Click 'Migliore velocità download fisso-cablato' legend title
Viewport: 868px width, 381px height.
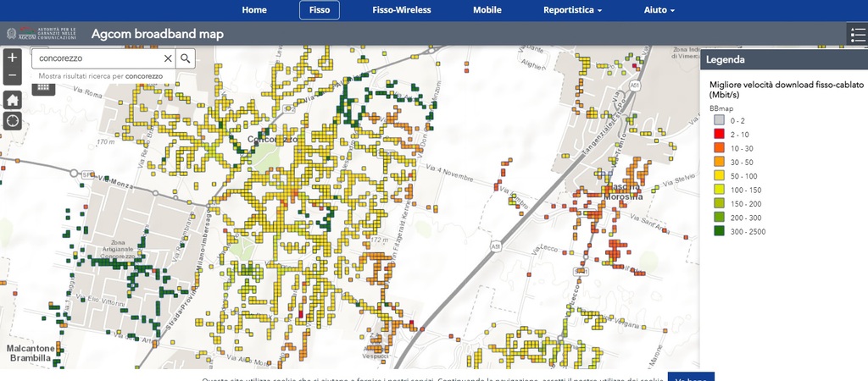786,90
